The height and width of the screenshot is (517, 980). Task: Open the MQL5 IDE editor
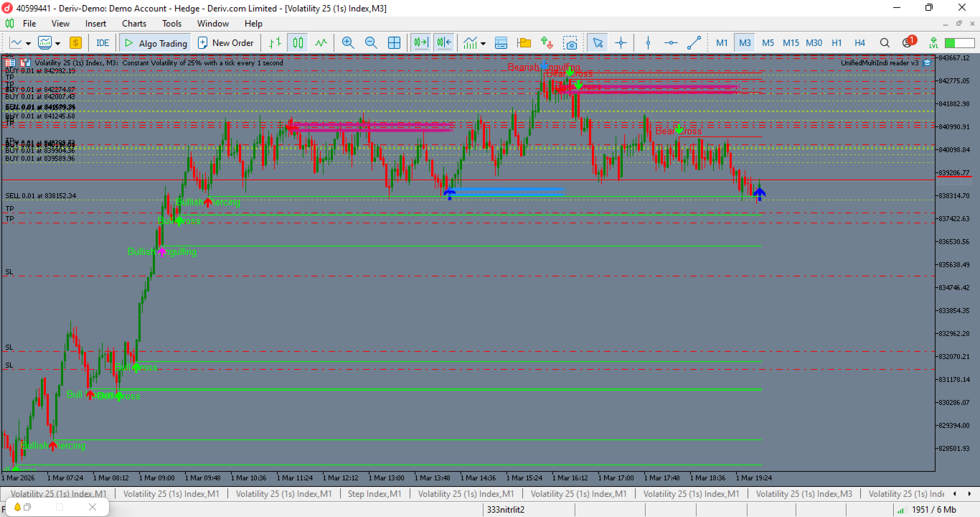point(103,43)
